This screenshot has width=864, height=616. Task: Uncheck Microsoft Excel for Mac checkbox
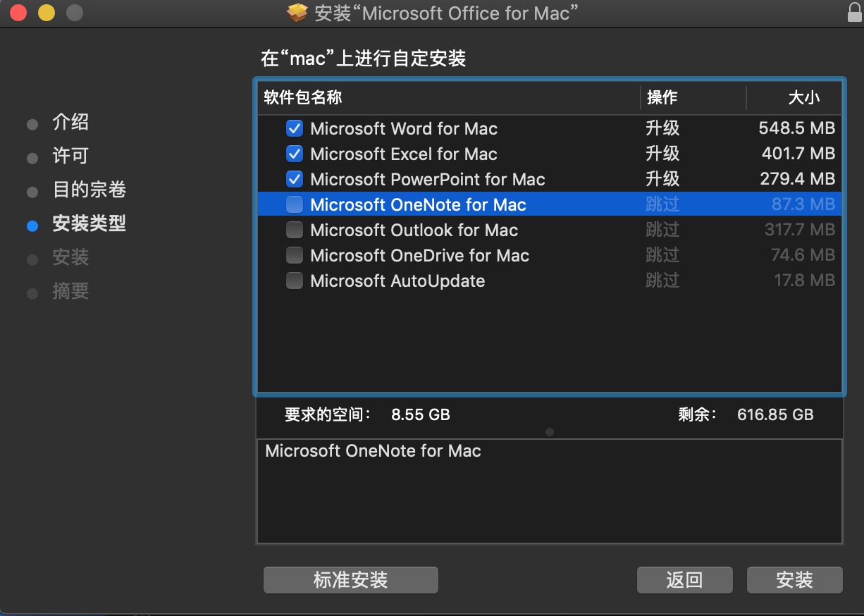[x=295, y=154]
